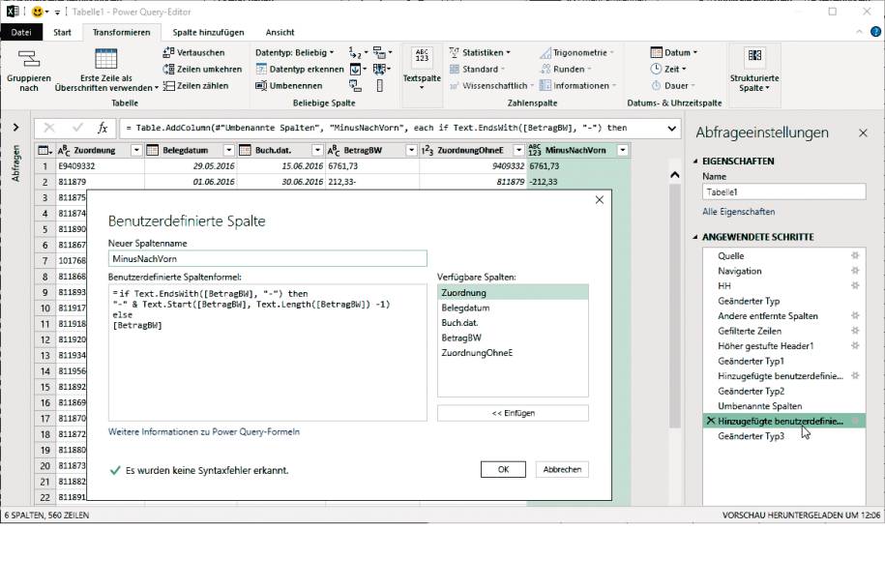The height and width of the screenshot is (588, 885).
Task: Select BetragBW in Verfügbare Spalten list
Action: [513, 338]
